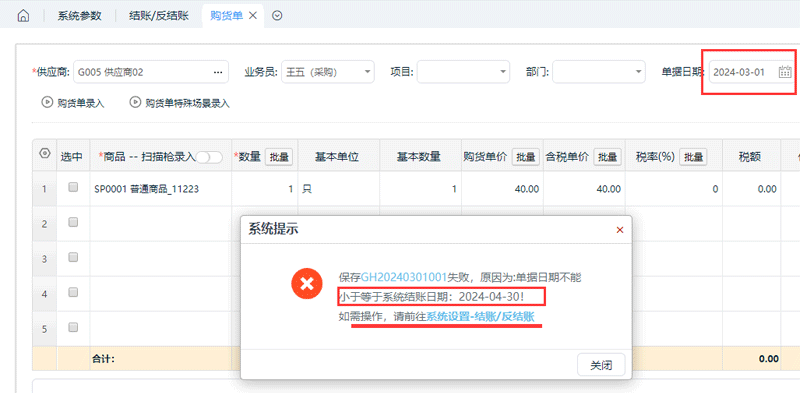This screenshot has height=393, width=800.
Task: Expand the 业务员 dropdown
Action: (367, 72)
